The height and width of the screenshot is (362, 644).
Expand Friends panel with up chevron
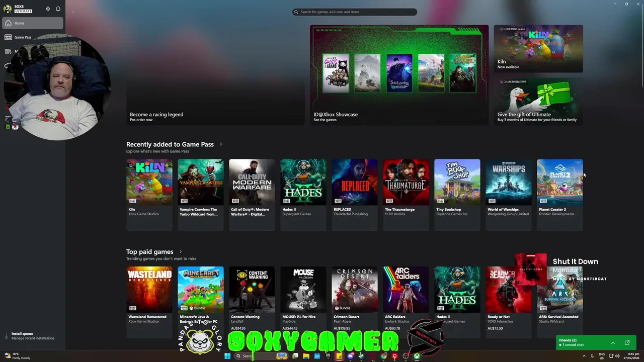tap(613, 343)
